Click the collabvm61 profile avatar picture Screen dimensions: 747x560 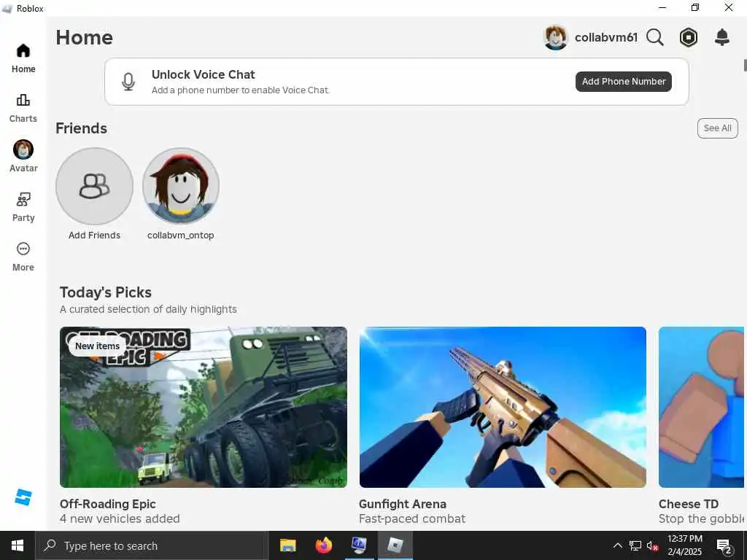click(555, 37)
